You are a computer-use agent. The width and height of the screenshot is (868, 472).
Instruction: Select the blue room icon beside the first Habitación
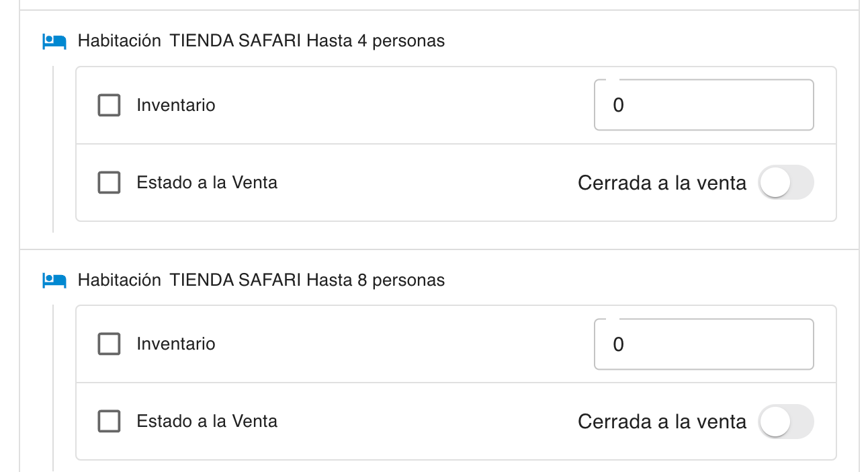tap(54, 40)
